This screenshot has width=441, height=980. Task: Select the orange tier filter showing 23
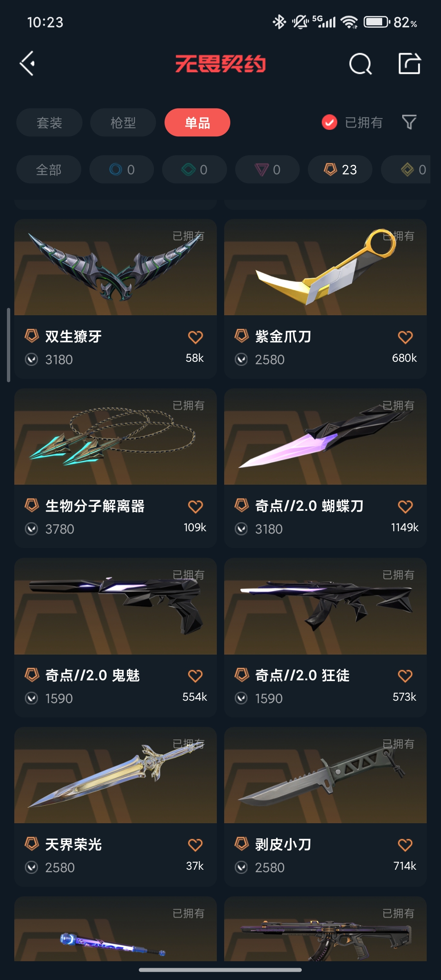tap(340, 169)
